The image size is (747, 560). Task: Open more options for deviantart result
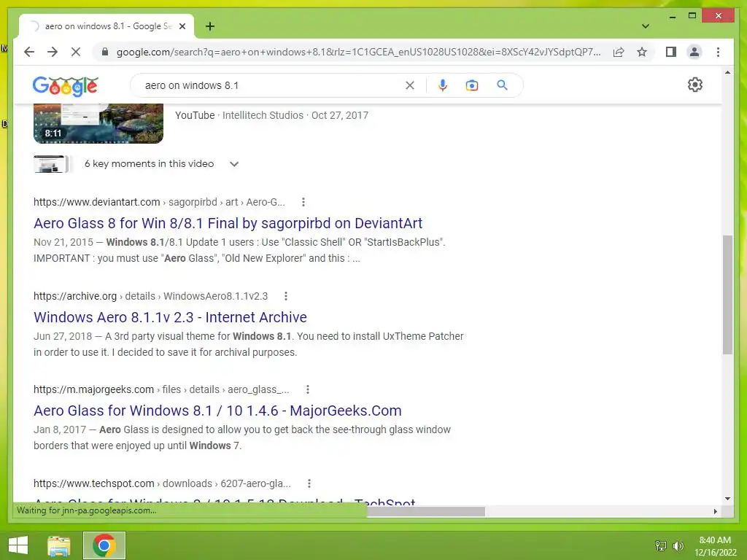[303, 202]
